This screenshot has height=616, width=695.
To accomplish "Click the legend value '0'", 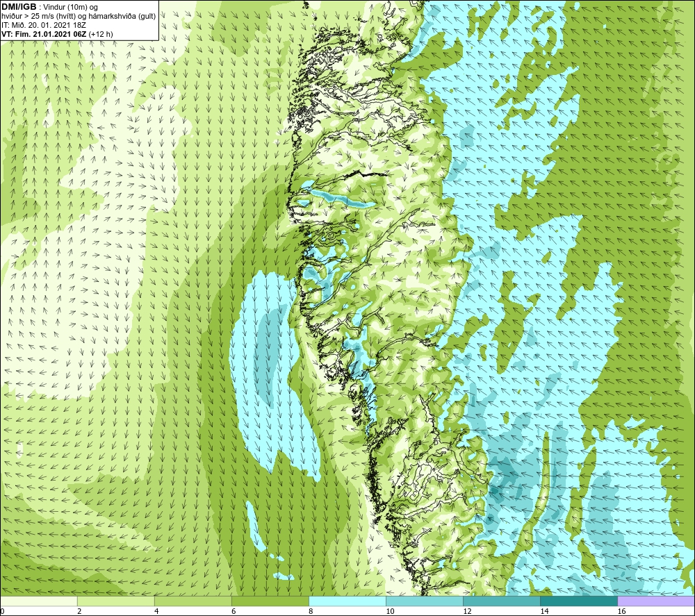I will click(x=2, y=612).
